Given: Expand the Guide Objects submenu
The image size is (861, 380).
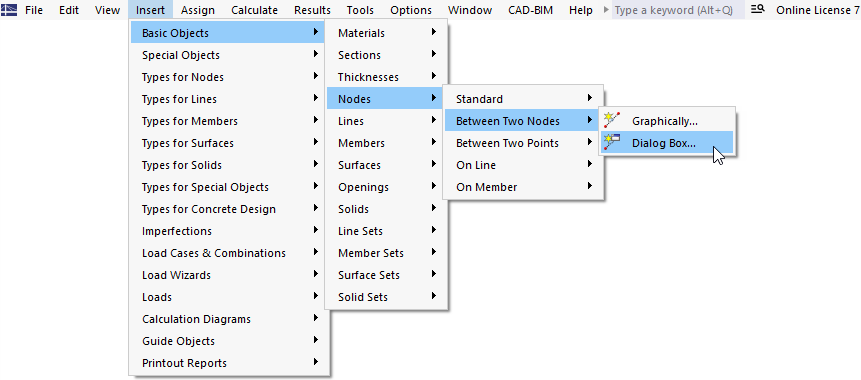Looking at the screenshot, I should point(230,340).
